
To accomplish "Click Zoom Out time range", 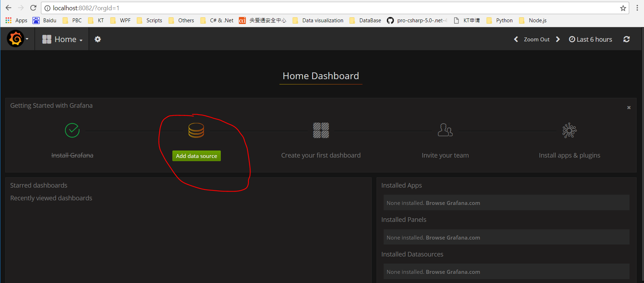I will pos(537,39).
